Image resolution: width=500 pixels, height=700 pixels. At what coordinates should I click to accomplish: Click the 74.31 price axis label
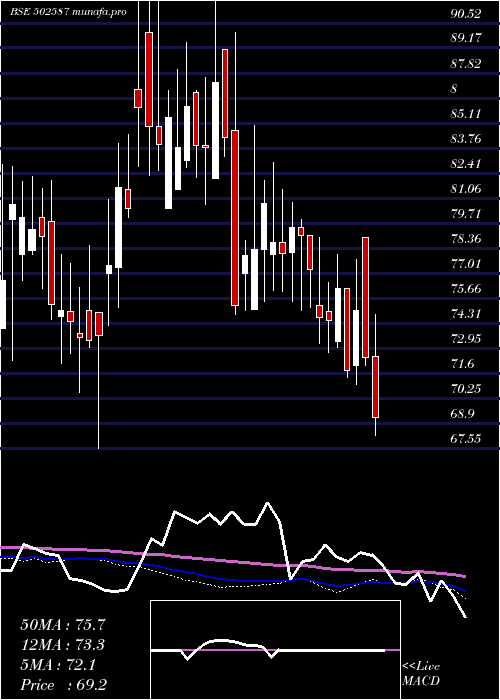466,314
